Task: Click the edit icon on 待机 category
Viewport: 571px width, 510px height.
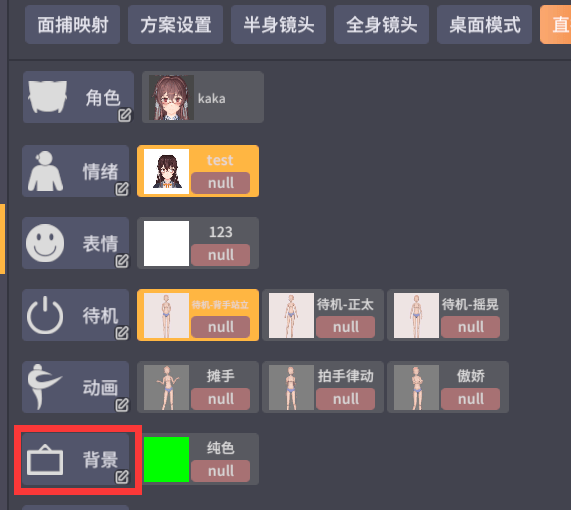Action: click(x=122, y=333)
